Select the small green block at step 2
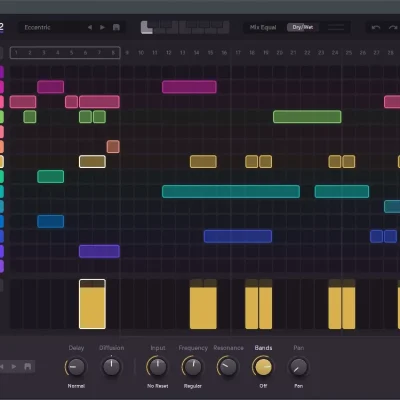 point(30,117)
